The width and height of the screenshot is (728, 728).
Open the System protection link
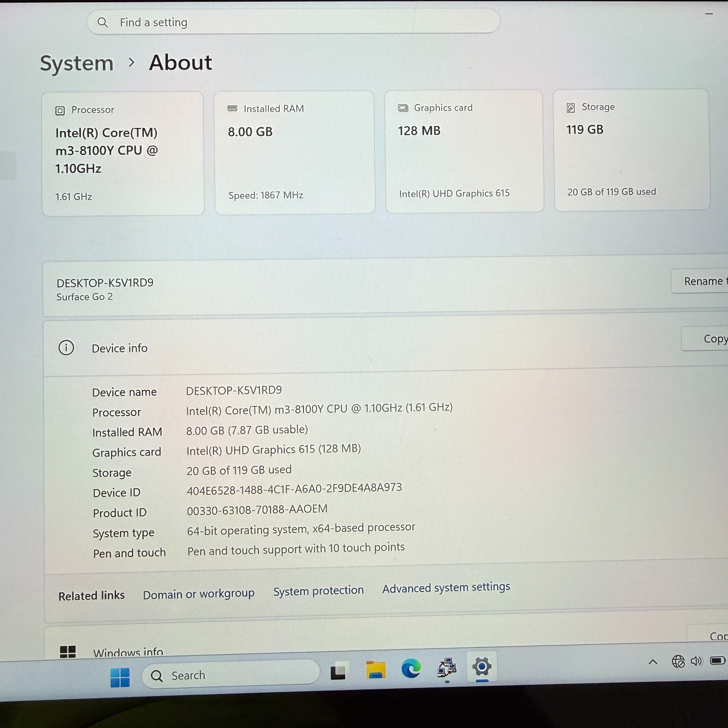(x=318, y=591)
